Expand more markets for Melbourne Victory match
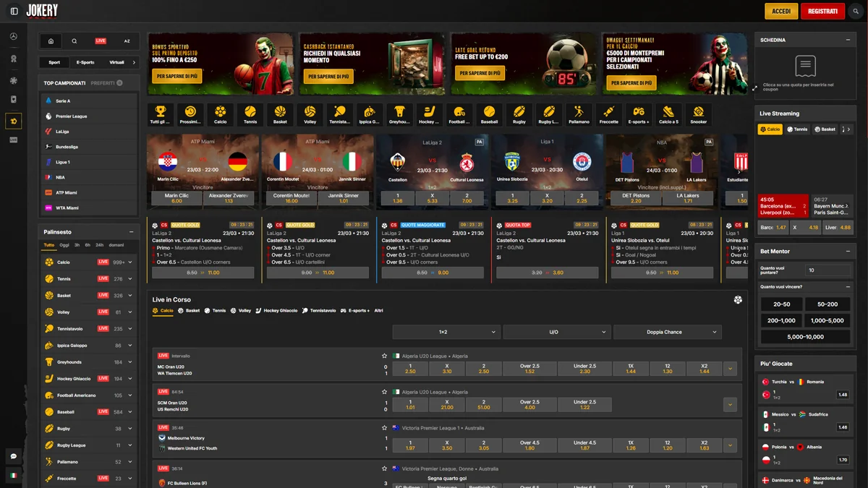This screenshot has width=868, height=488. pyautogui.click(x=730, y=446)
